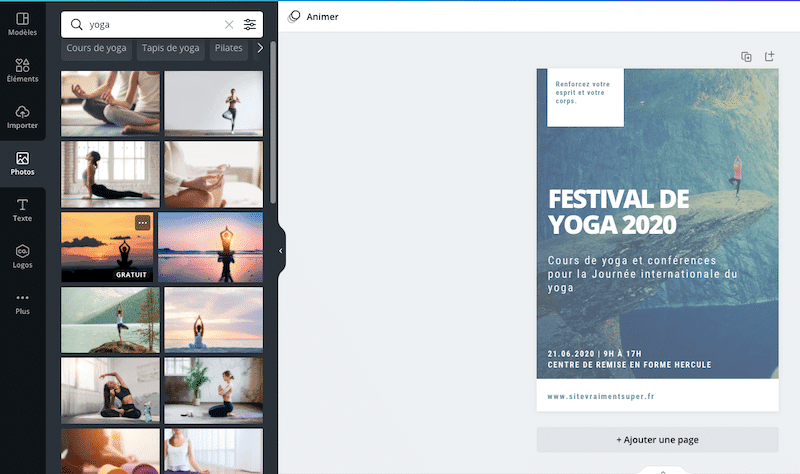This screenshot has height=474, width=800.
Task: Clear the yoga search text
Action: click(x=229, y=24)
